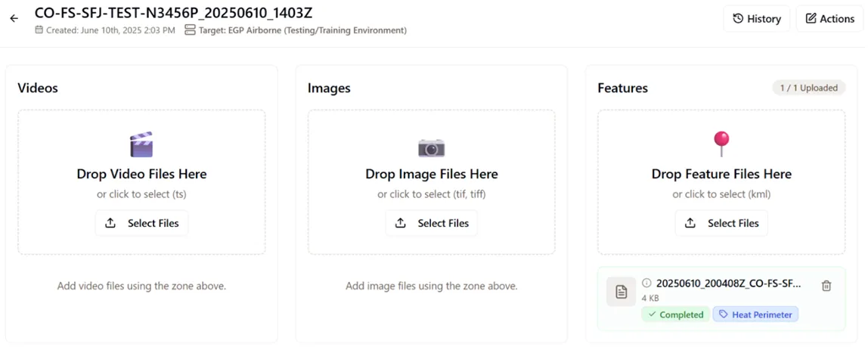Screen dimensions: 868x347
Task: Click the Heat Perimeter tag
Action: 755,314
